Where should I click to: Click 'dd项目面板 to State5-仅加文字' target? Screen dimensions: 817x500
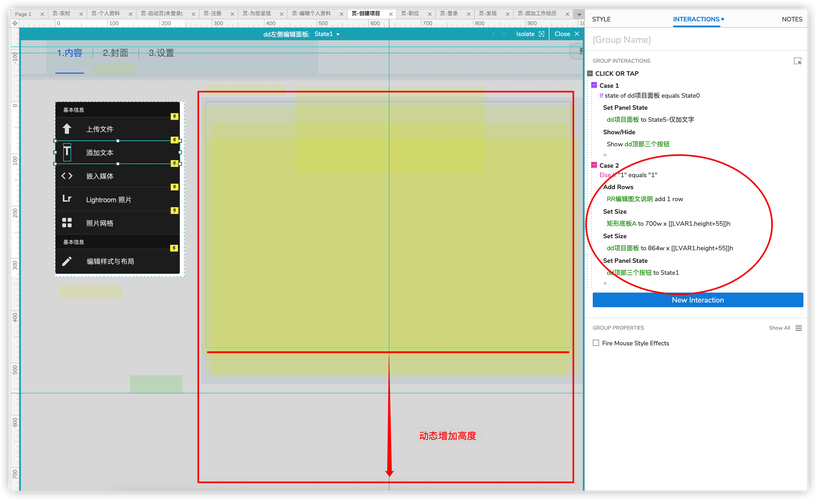tap(650, 120)
